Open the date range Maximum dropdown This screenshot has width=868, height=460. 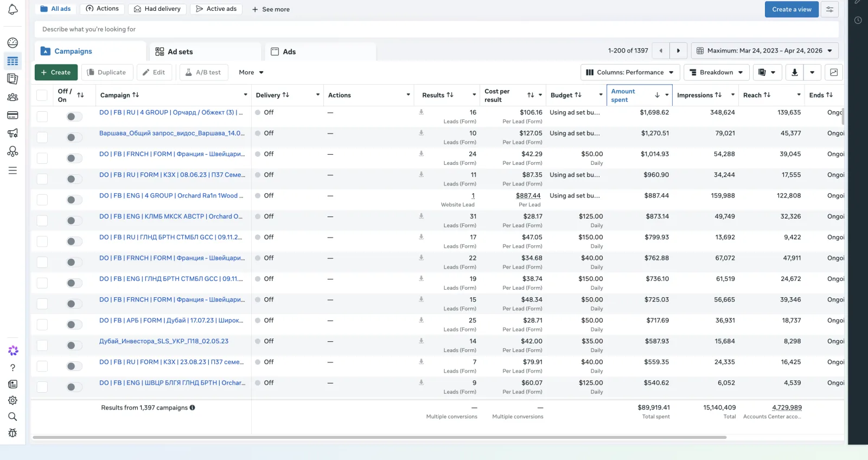(765, 50)
